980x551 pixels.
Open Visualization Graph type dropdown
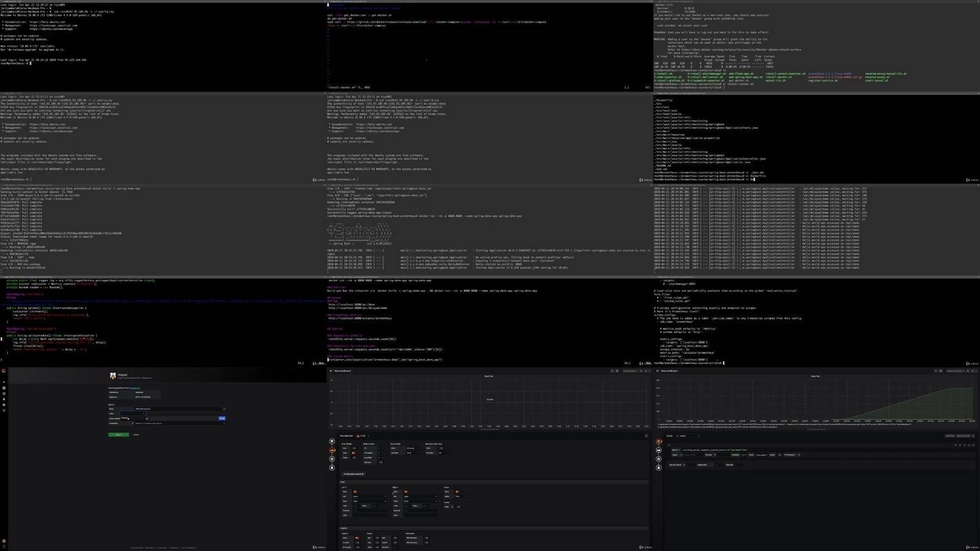[363, 436]
